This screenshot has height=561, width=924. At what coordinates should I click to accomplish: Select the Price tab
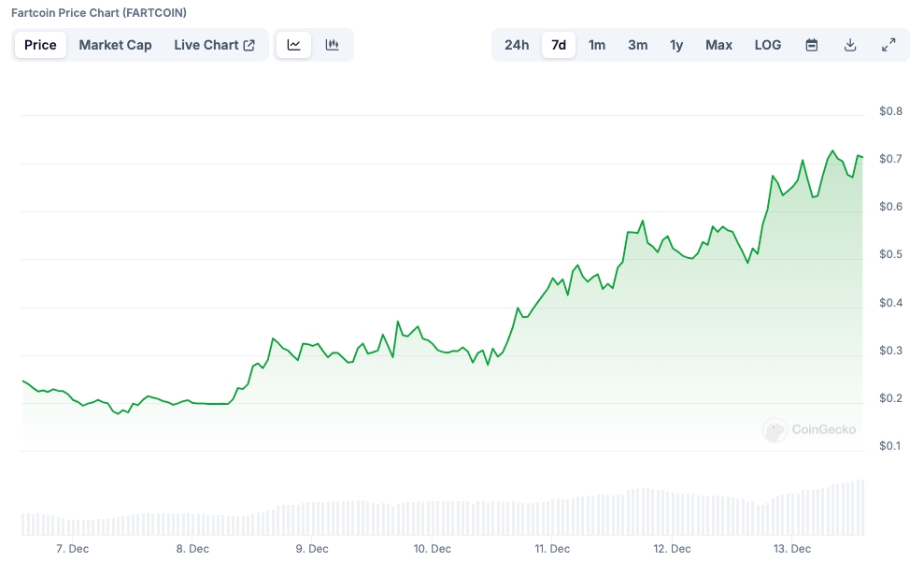(x=41, y=45)
